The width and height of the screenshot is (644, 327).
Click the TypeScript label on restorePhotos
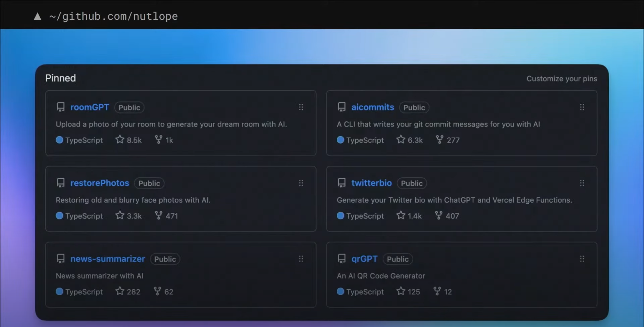[84, 216]
